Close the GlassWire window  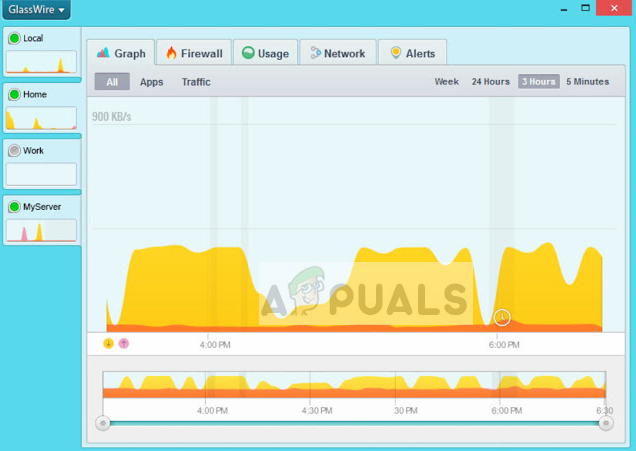(614, 8)
